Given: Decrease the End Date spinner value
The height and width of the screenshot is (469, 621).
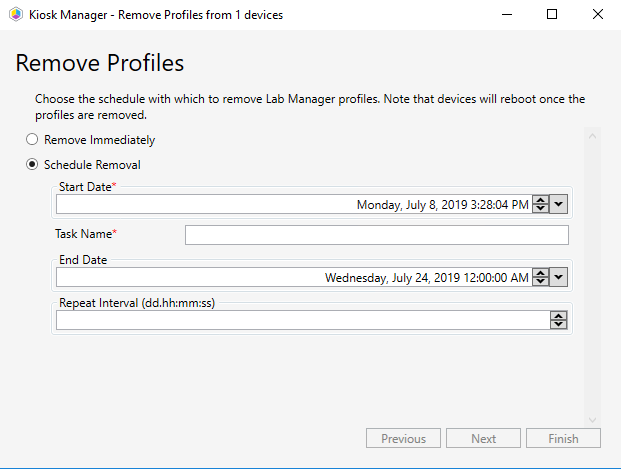Looking at the screenshot, I should [x=541, y=282].
